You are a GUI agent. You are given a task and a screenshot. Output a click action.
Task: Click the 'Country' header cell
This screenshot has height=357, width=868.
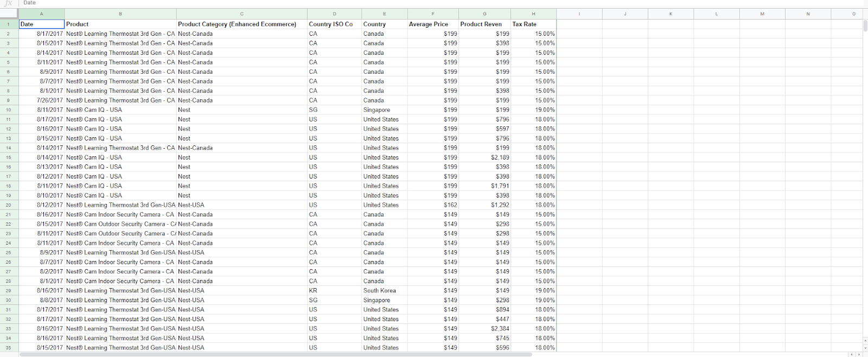[385, 24]
